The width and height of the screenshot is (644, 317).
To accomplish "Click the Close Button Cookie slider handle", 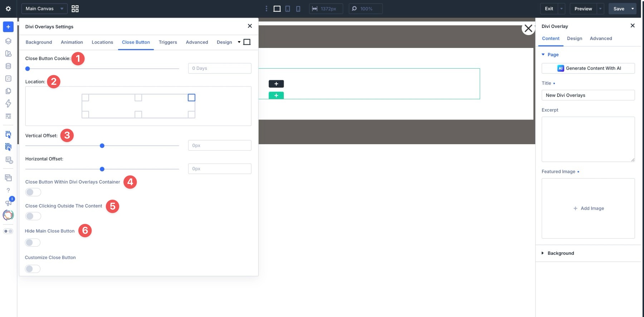I will 28,69.
